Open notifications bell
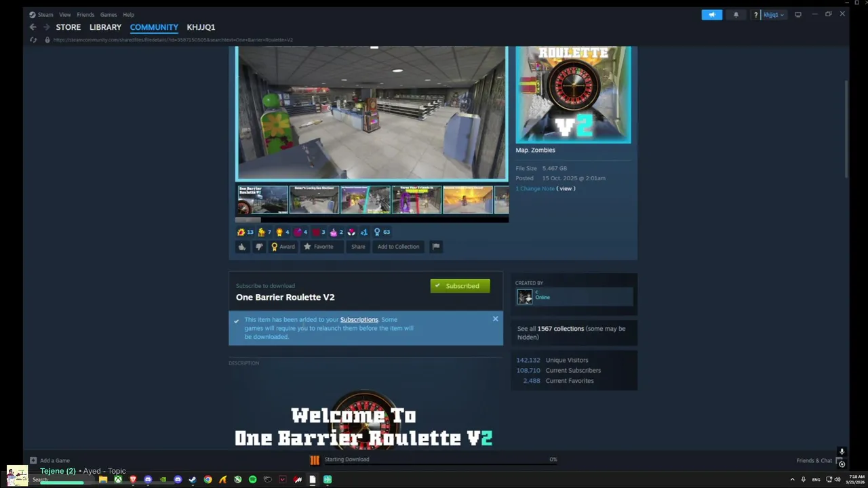This screenshot has height=488, width=868. point(736,14)
